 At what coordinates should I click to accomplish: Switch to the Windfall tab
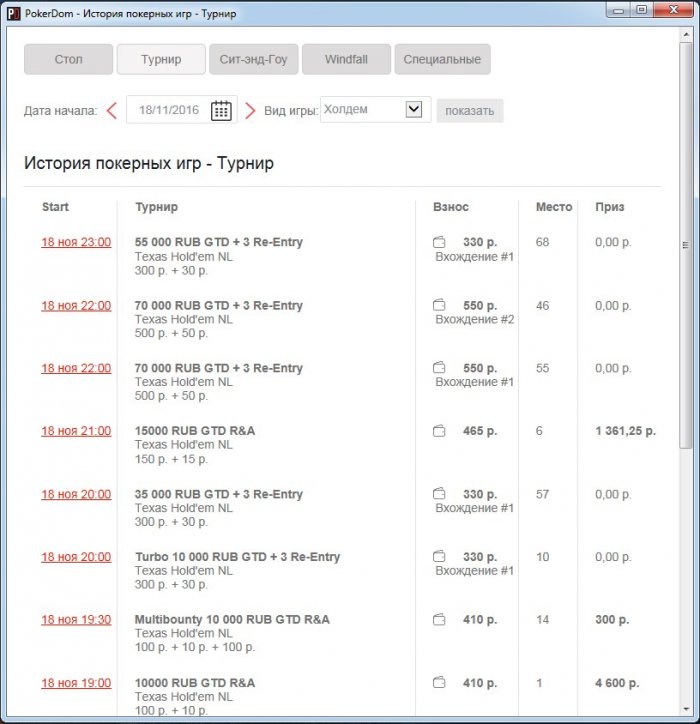pos(346,59)
